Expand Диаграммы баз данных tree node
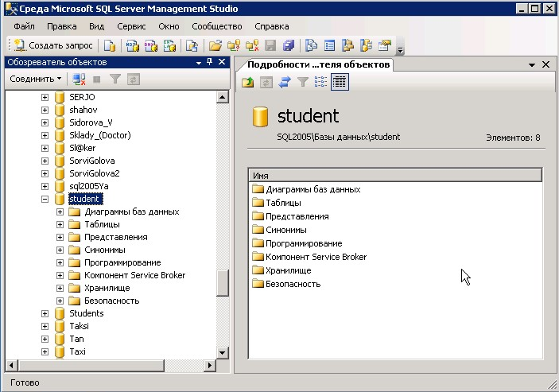The height and width of the screenshot is (392, 559). click(x=60, y=212)
